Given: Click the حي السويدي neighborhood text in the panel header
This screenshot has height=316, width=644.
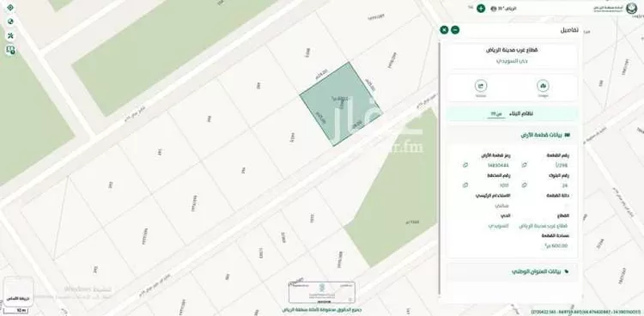Looking at the screenshot, I should pos(512,61).
